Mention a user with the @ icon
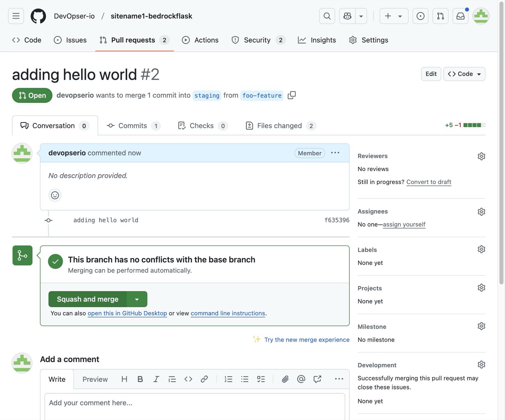The image size is (505, 420). (301, 379)
